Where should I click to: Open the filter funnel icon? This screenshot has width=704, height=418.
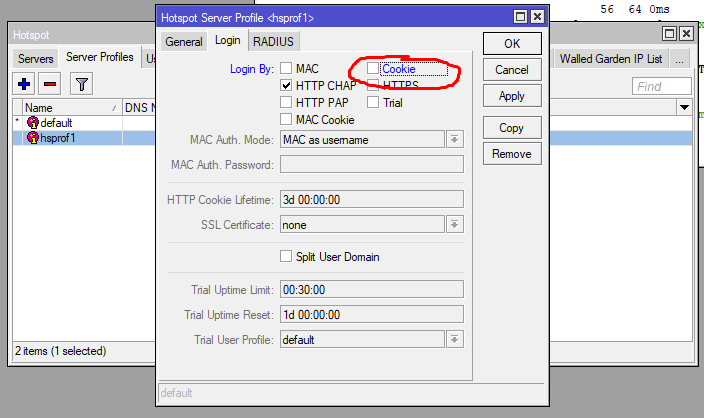coord(81,84)
